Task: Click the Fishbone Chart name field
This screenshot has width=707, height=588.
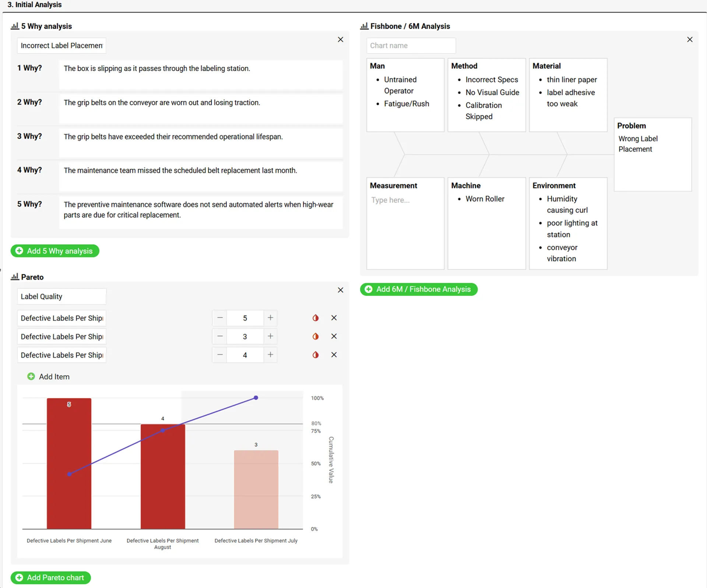Action: 411,46
